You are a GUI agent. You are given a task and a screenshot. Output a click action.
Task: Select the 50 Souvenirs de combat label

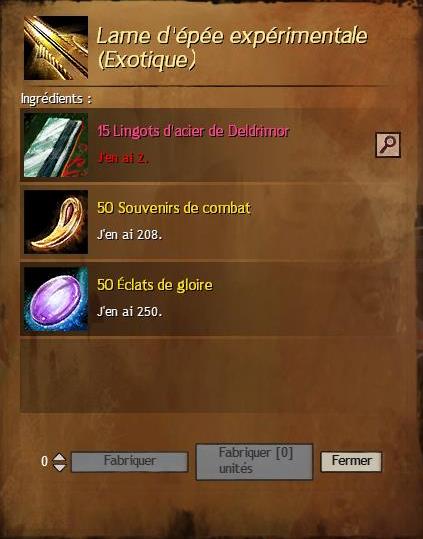(x=174, y=208)
